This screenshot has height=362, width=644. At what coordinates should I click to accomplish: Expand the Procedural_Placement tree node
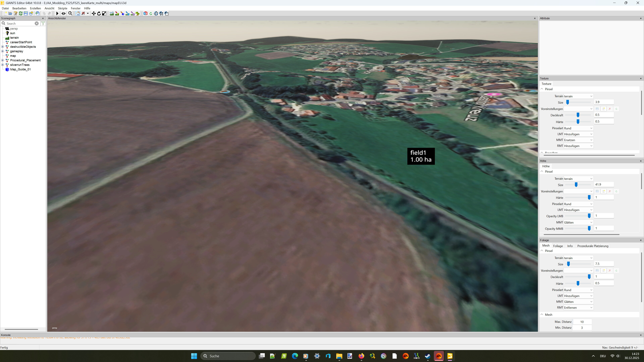(x=3, y=60)
